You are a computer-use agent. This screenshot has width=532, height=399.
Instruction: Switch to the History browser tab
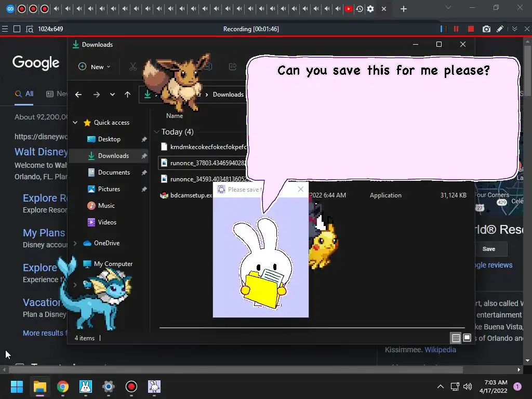(360, 9)
